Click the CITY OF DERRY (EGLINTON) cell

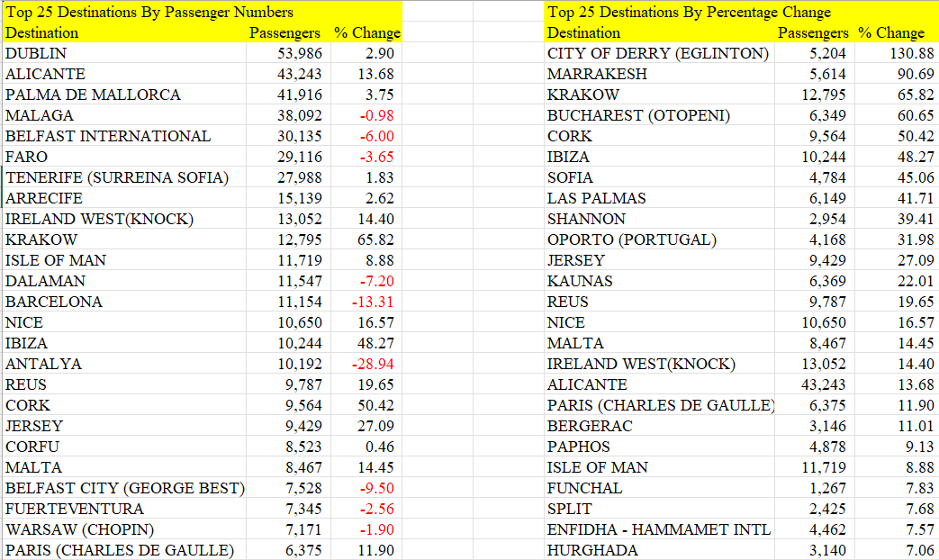(x=659, y=53)
